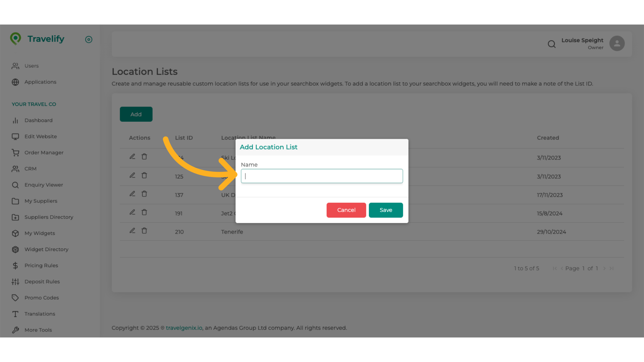Screen dimensions: 644x362
Task: Click edit pencil for list 125
Action: coord(132,175)
